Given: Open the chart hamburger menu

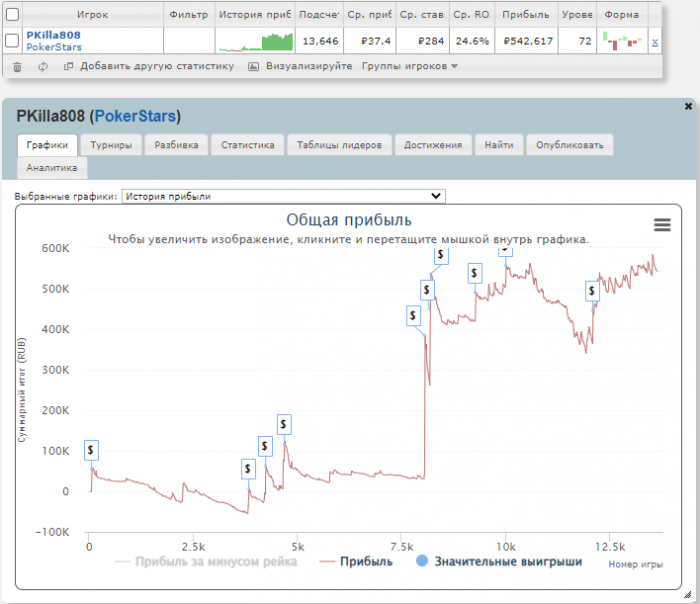Looking at the screenshot, I should click(662, 225).
